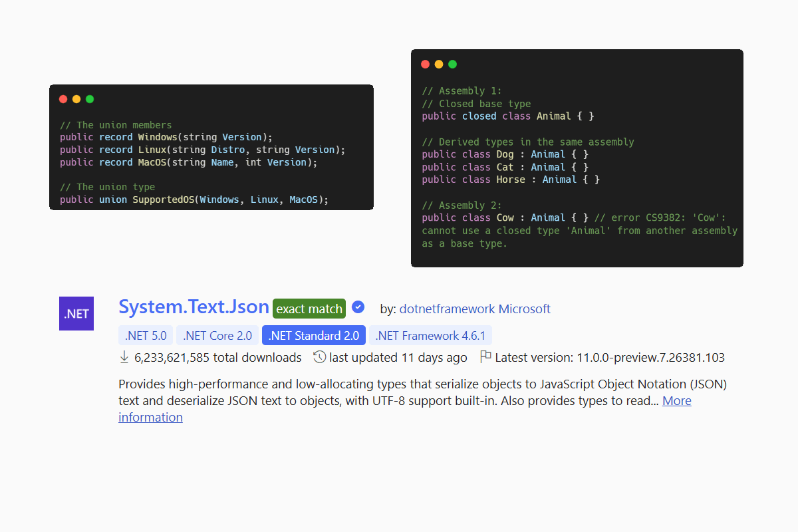
Task: Click the last updated clock icon
Action: [x=320, y=357]
